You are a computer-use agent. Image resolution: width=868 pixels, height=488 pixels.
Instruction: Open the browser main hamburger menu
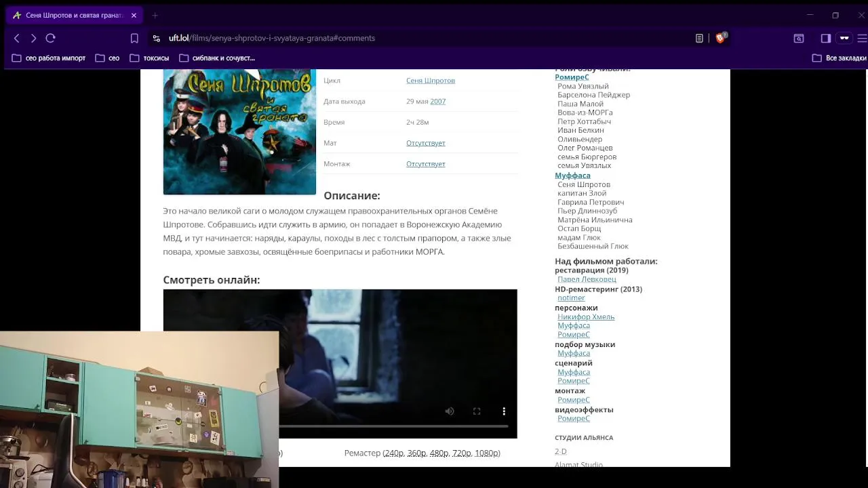(x=862, y=39)
